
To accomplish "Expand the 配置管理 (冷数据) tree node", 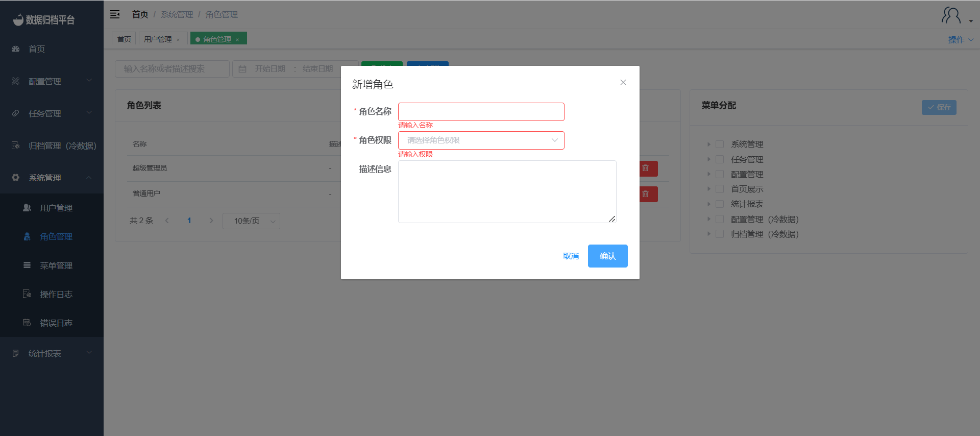I will click(709, 219).
